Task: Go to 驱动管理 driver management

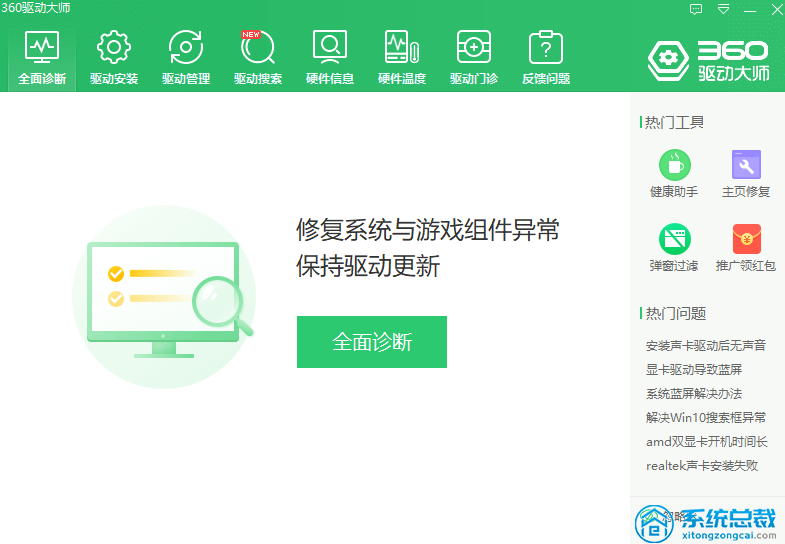Action: (x=186, y=57)
